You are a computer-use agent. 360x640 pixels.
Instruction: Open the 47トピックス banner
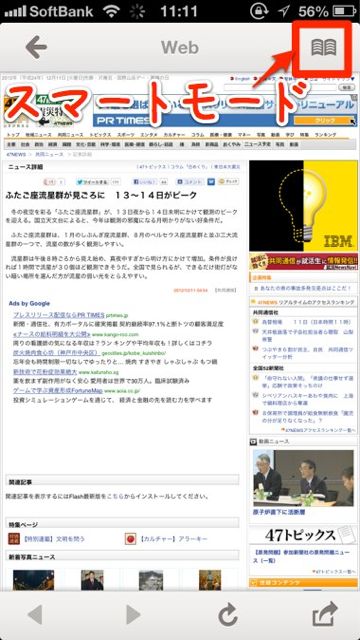coord(303,536)
